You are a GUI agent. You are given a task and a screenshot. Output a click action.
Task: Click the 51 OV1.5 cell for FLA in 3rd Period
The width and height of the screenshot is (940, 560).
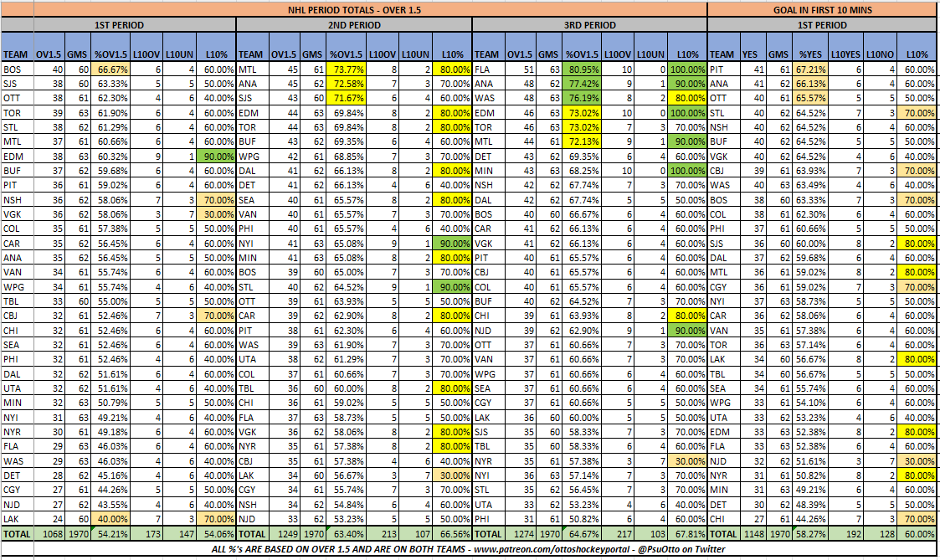click(520, 69)
